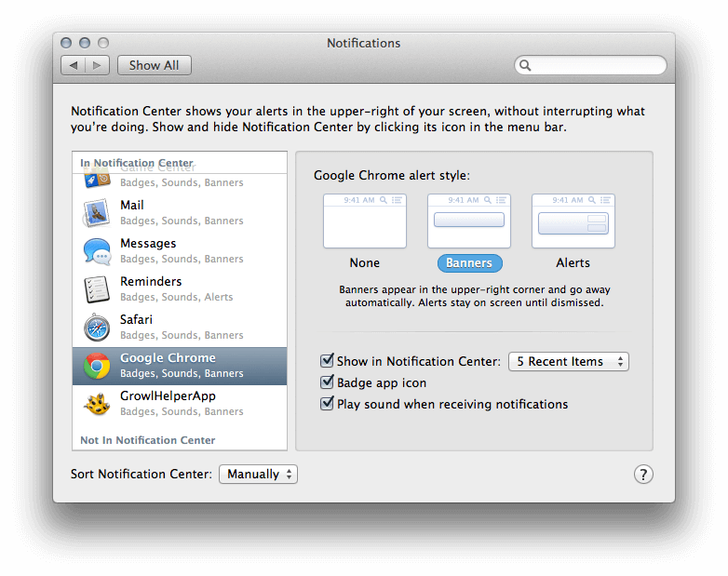The image size is (728, 576).
Task: Open help with question mark button
Action: [x=643, y=475]
